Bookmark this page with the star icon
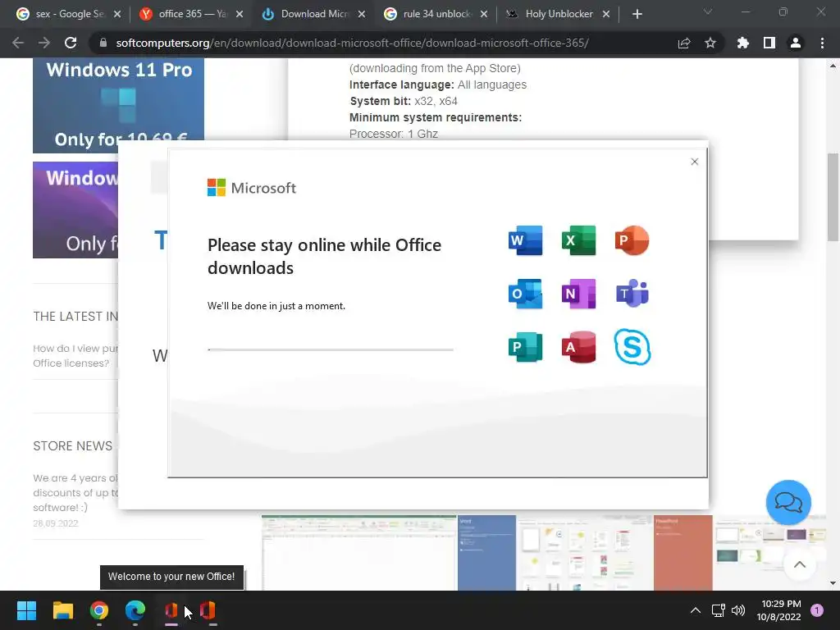 point(710,43)
